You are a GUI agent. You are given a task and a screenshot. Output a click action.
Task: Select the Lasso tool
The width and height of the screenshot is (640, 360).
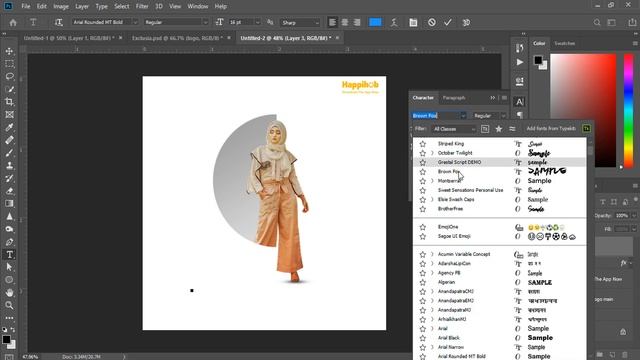9,76
